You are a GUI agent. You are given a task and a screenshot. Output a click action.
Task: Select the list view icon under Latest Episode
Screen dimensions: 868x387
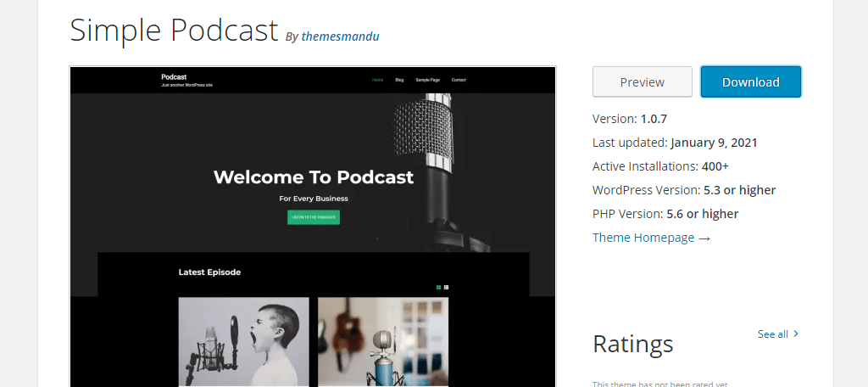446,287
